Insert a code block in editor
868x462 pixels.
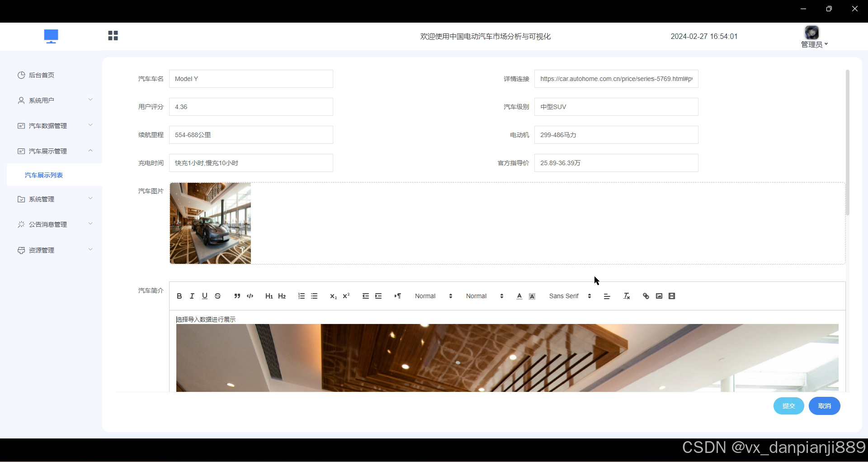(x=250, y=296)
